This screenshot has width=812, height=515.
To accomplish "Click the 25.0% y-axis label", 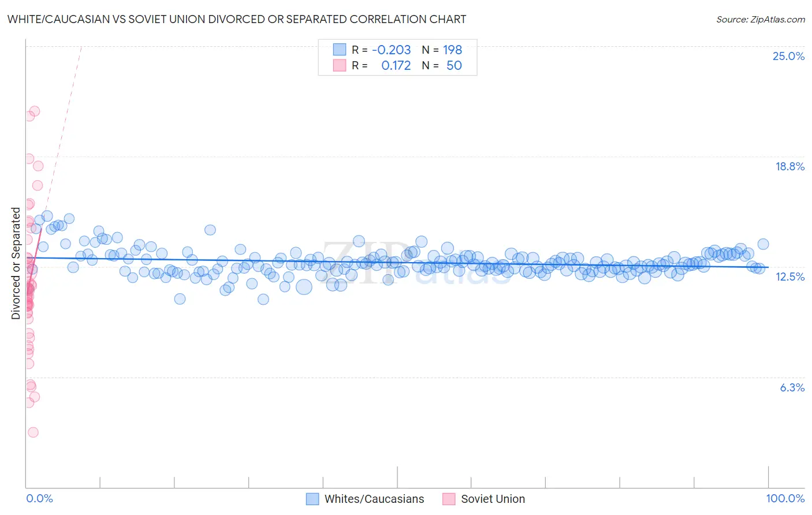I will click(788, 56).
